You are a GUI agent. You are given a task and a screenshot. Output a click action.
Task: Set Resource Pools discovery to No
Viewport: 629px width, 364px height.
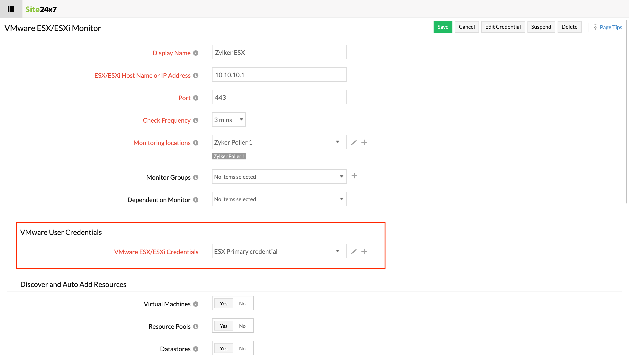coord(242,326)
